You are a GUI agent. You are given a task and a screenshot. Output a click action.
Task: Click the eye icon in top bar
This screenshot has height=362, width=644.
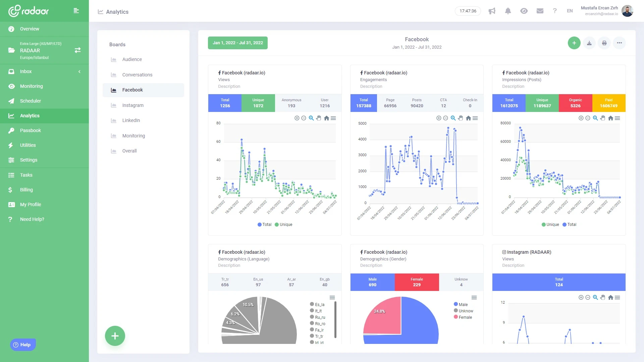524,11
